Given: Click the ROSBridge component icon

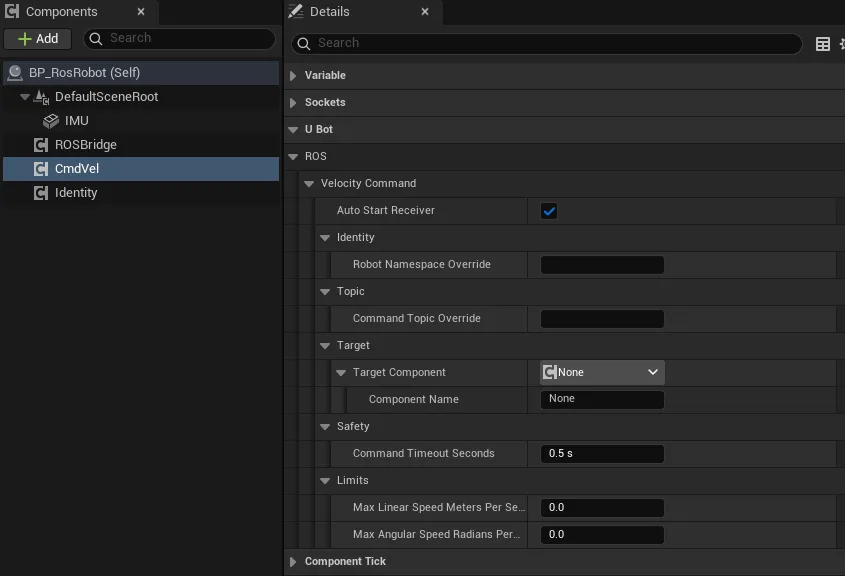Looking at the screenshot, I should pyautogui.click(x=41, y=145).
